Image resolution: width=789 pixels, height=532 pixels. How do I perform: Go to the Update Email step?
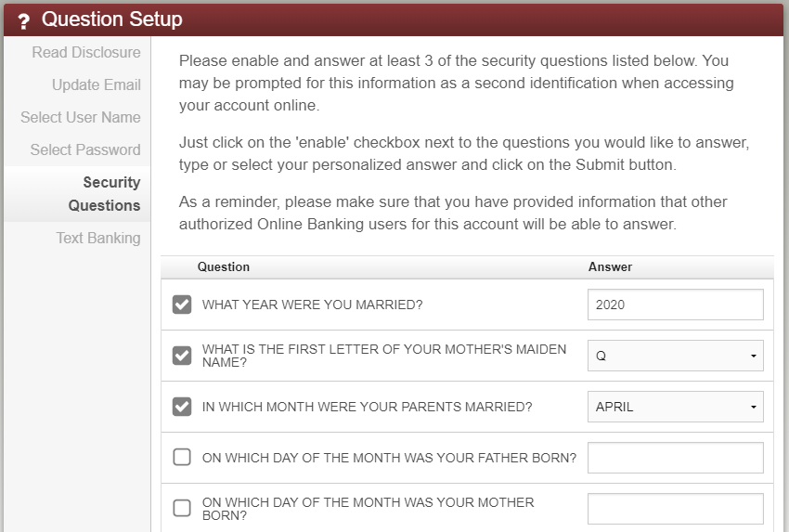[97, 85]
